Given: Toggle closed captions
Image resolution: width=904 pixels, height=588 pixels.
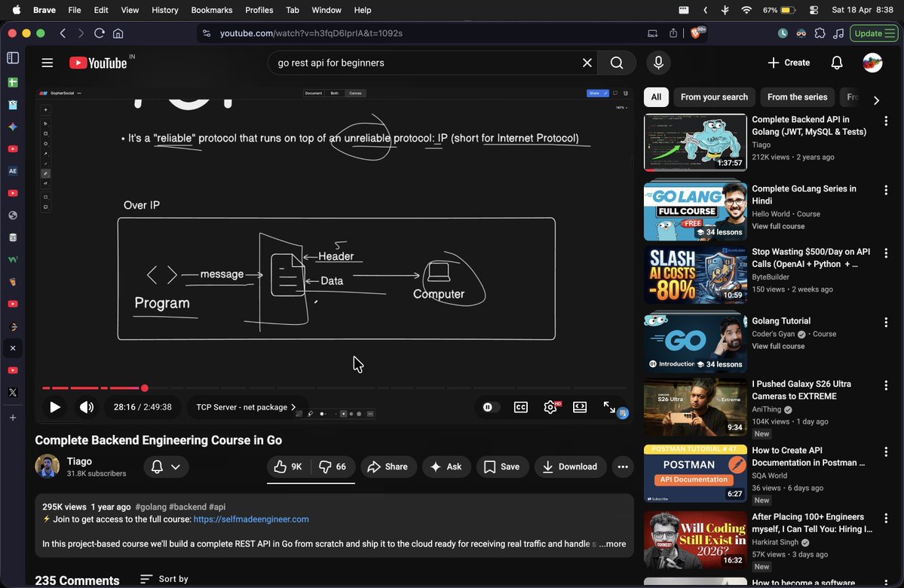Looking at the screenshot, I should (520, 407).
